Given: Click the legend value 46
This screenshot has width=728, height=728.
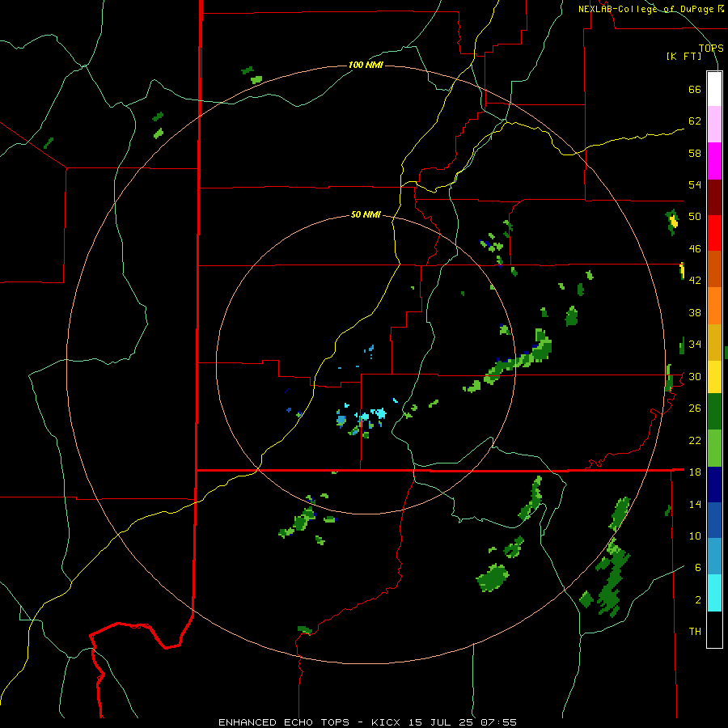Looking at the screenshot, I should [x=695, y=249].
